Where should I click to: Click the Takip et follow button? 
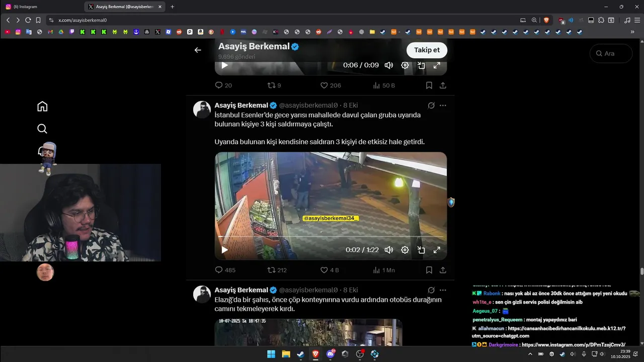pos(427,50)
